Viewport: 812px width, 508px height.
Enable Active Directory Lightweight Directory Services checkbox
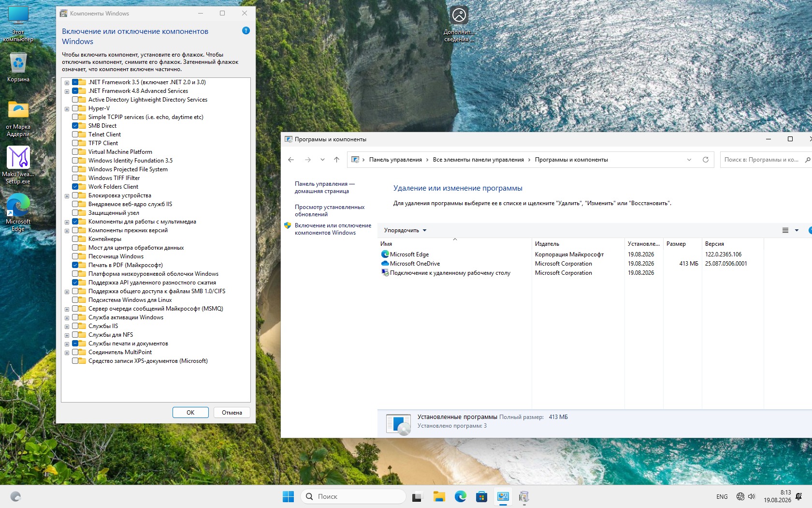(x=75, y=100)
